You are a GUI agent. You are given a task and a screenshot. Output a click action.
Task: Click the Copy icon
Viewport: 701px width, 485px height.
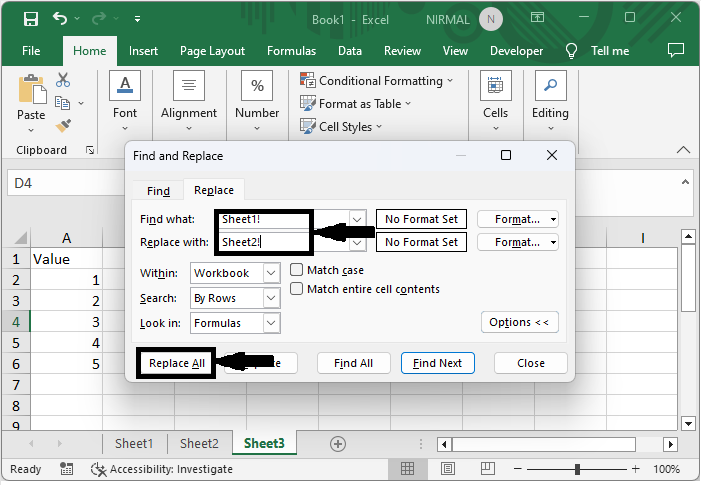pyautogui.click(x=62, y=103)
